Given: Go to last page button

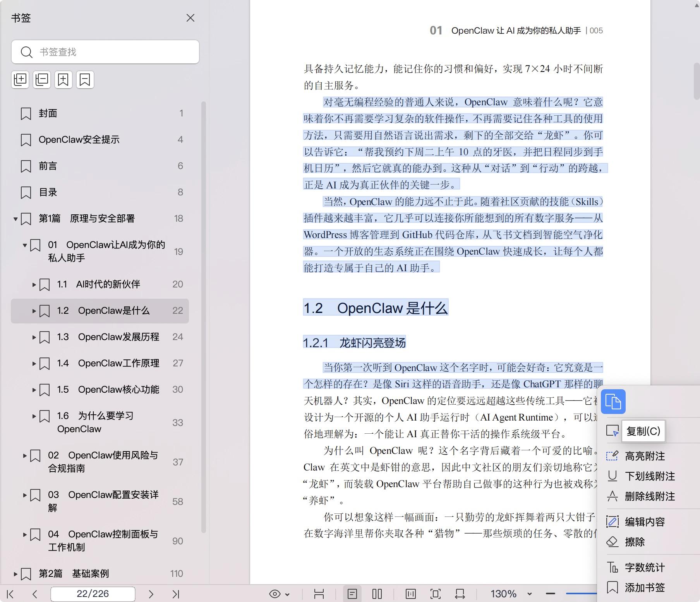Looking at the screenshot, I should (176, 594).
